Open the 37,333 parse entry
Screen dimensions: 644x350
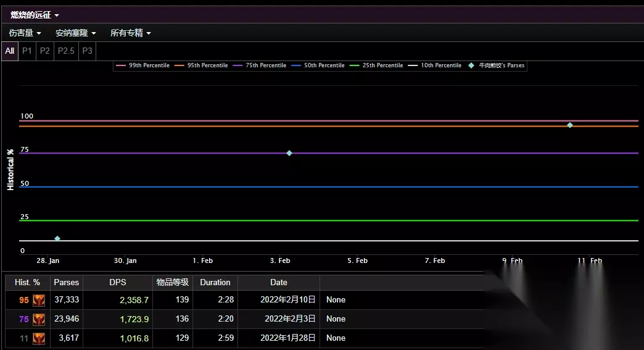coord(67,300)
